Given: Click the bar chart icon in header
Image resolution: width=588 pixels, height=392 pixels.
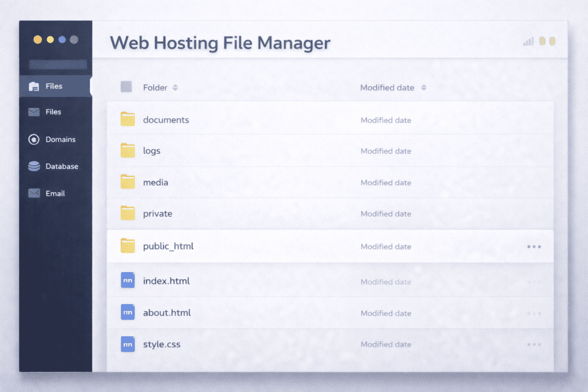Looking at the screenshot, I should click(x=528, y=41).
